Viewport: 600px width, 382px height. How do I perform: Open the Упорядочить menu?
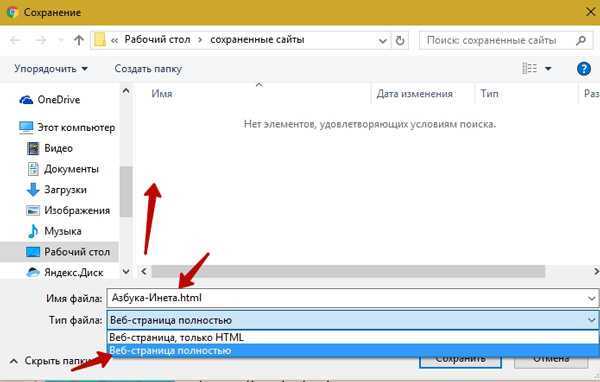(51, 69)
